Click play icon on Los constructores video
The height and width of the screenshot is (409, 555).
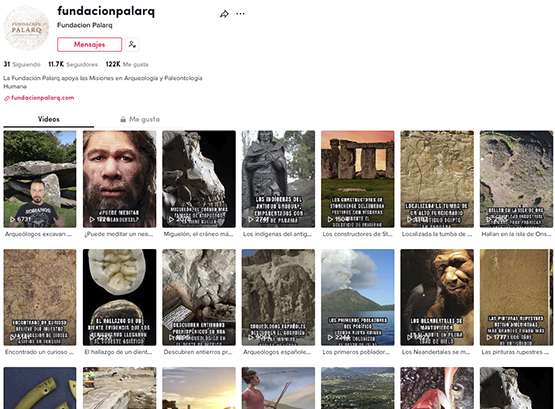click(x=330, y=219)
